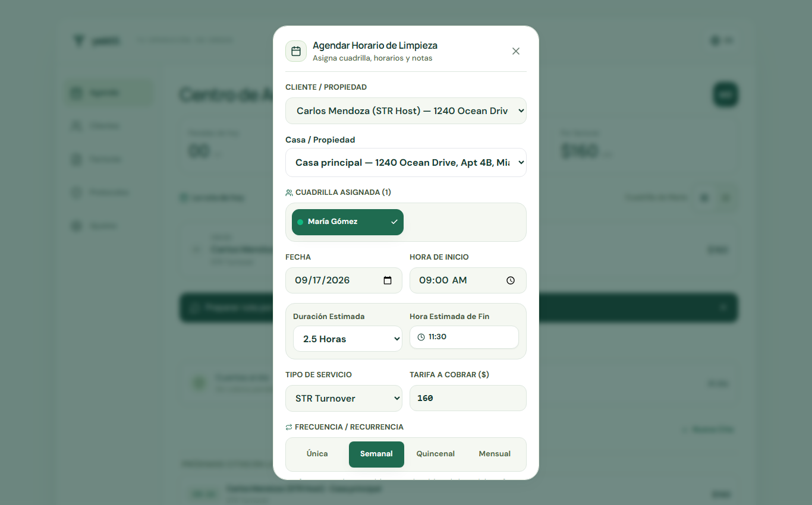Choose the Mensual frequency option

tap(495, 454)
